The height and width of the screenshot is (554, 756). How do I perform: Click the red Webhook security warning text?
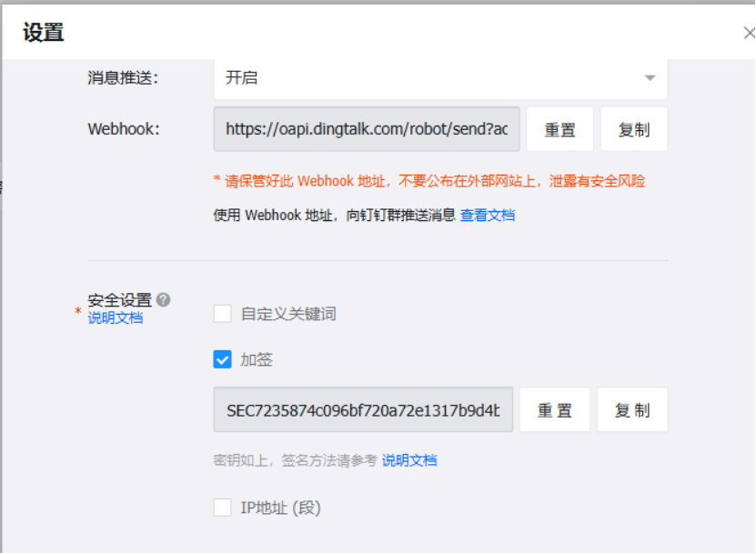point(429,181)
